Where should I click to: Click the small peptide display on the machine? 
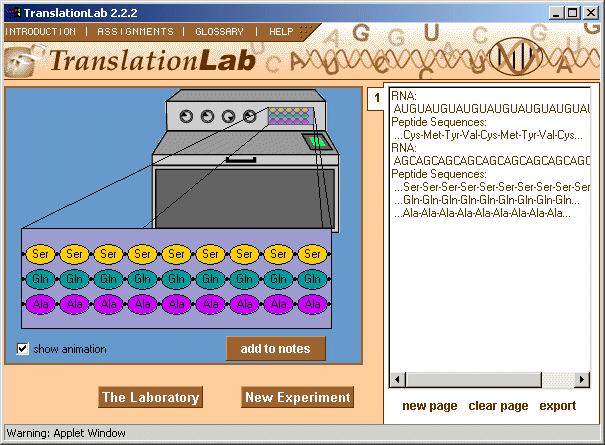click(x=291, y=116)
